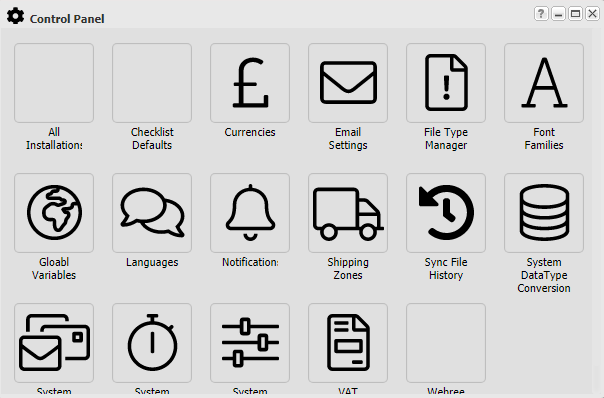Click the All Installations label

(x=54, y=139)
